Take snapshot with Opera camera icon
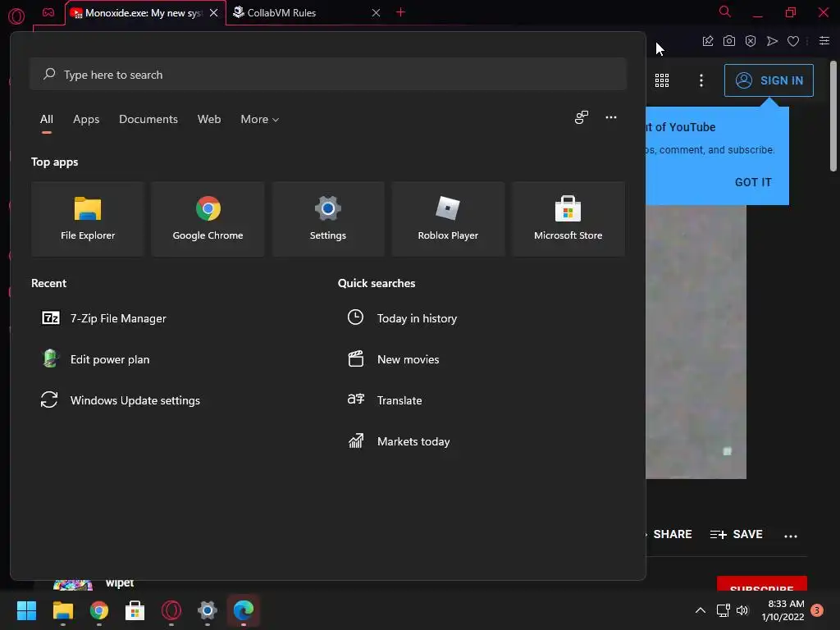840x630 pixels. 729,41
